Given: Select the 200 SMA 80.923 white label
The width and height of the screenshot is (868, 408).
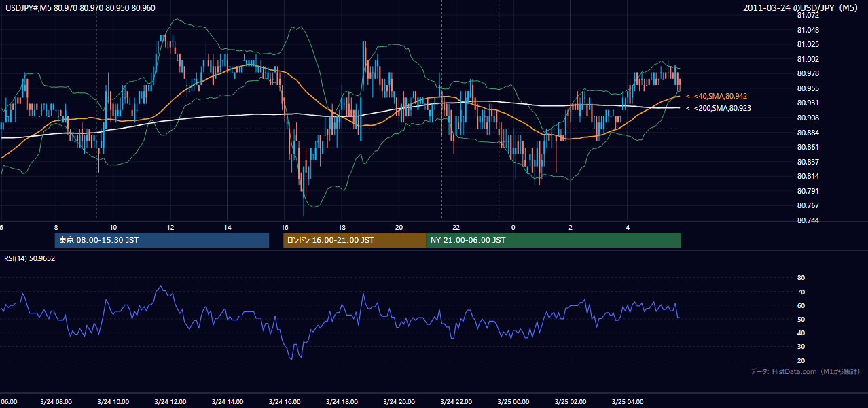Looking at the screenshot, I should 719,108.
